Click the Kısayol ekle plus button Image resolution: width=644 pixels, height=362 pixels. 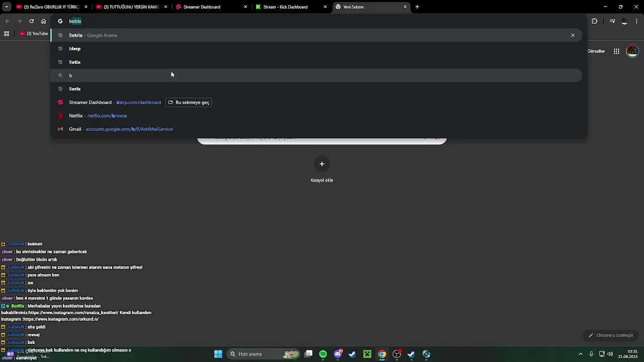(322, 164)
